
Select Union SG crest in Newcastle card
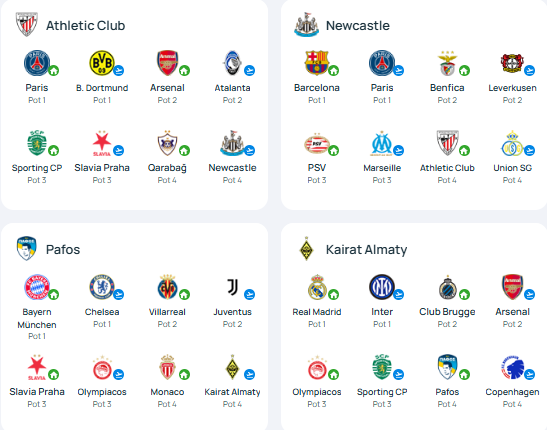[x=512, y=143]
